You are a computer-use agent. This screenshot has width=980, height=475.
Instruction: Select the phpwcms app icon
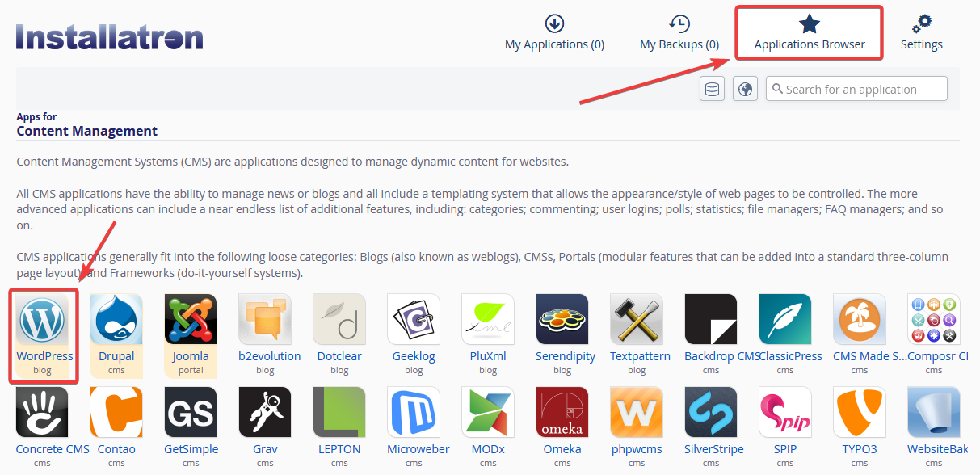(x=637, y=412)
